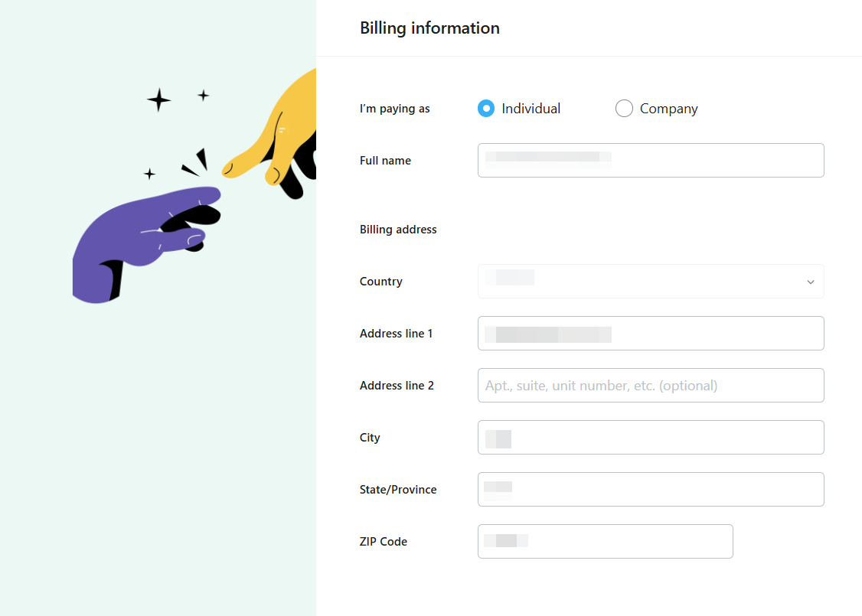Click the small sparkle above the purple hand

tap(149, 174)
